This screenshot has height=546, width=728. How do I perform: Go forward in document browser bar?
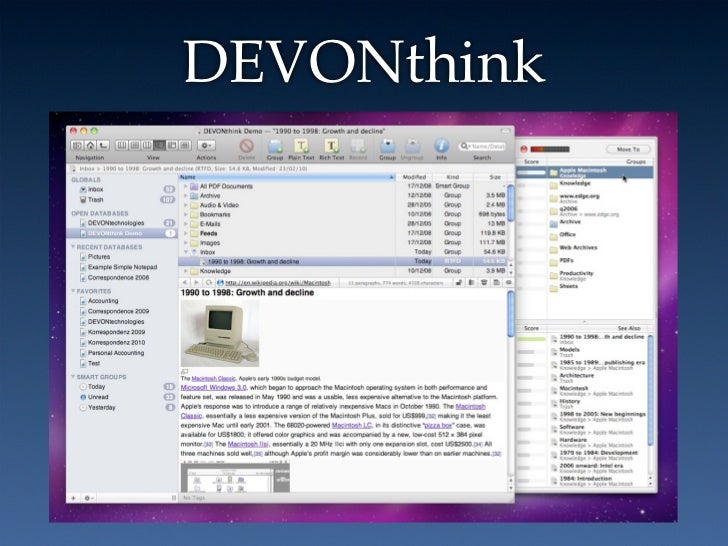196,282
